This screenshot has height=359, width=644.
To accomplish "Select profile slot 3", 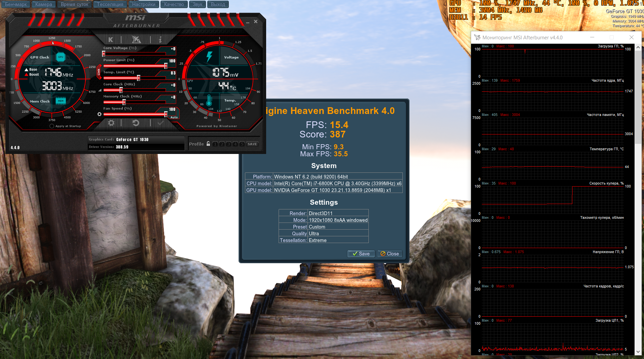I will (228, 144).
